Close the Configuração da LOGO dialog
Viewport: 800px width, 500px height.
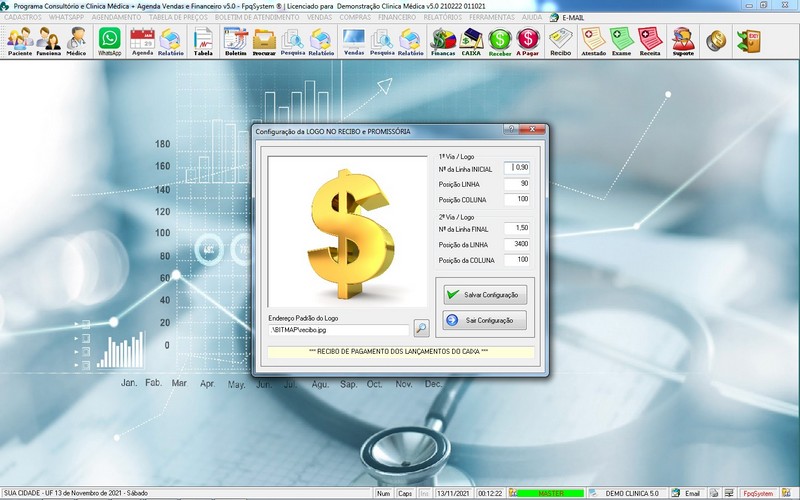coord(532,129)
